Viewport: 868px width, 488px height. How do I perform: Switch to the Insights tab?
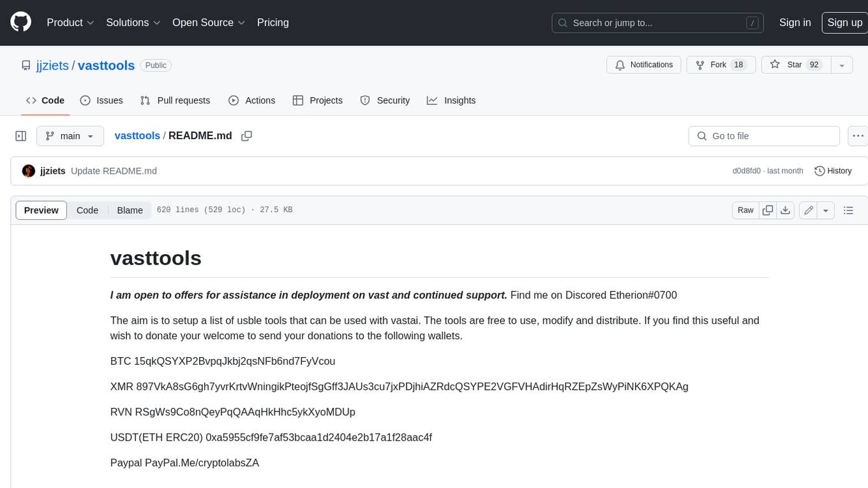tap(451, 100)
